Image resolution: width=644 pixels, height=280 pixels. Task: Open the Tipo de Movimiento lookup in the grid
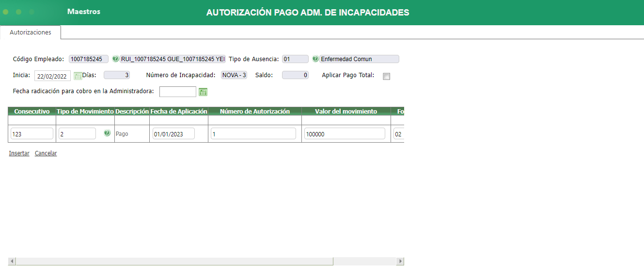click(107, 132)
